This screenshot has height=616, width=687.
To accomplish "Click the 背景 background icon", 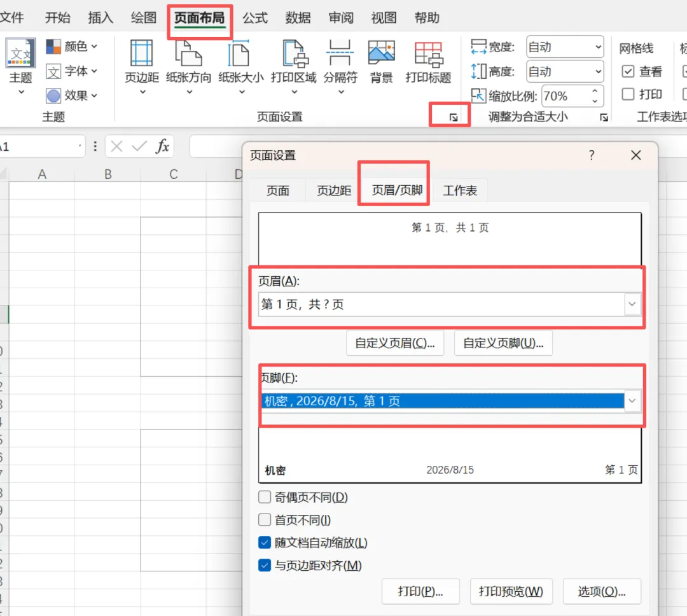I will (381, 53).
